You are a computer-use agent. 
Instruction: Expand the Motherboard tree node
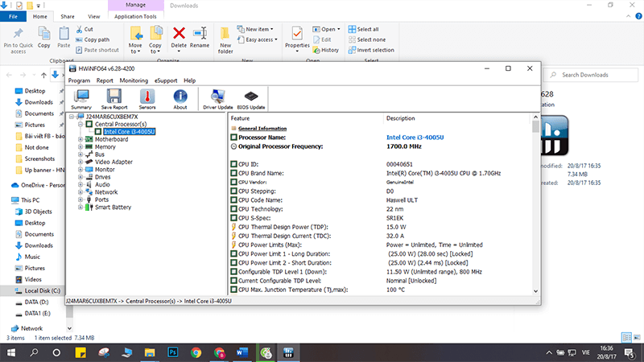tap(80, 139)
